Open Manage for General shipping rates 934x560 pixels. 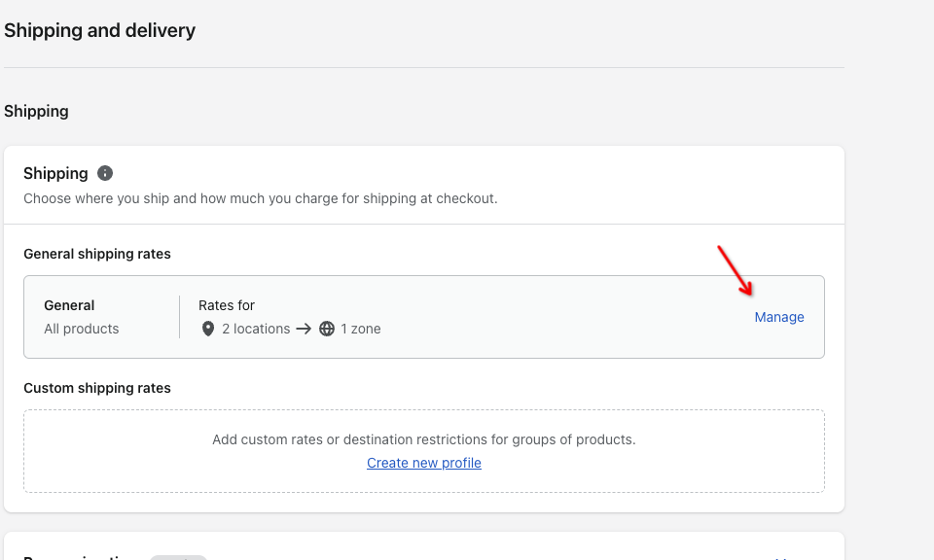pyautogui.click(x=779, y=317)
